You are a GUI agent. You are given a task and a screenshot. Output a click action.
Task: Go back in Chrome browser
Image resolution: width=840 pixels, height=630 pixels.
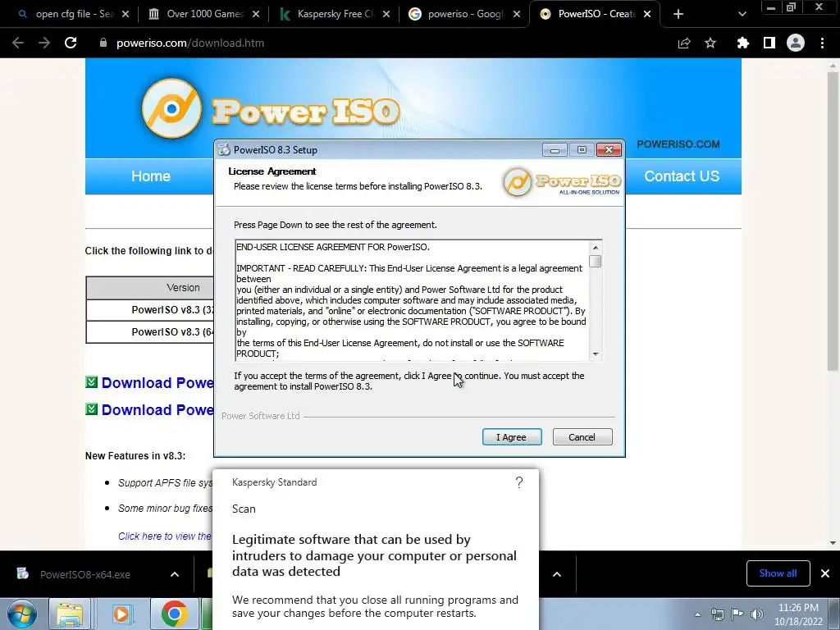point(18,43)
